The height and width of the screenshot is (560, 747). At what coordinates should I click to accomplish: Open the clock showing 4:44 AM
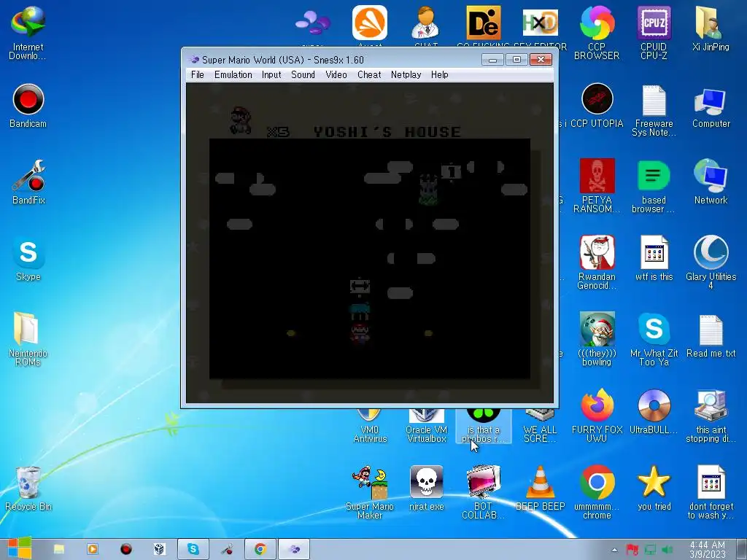click(x=708, y=550)
